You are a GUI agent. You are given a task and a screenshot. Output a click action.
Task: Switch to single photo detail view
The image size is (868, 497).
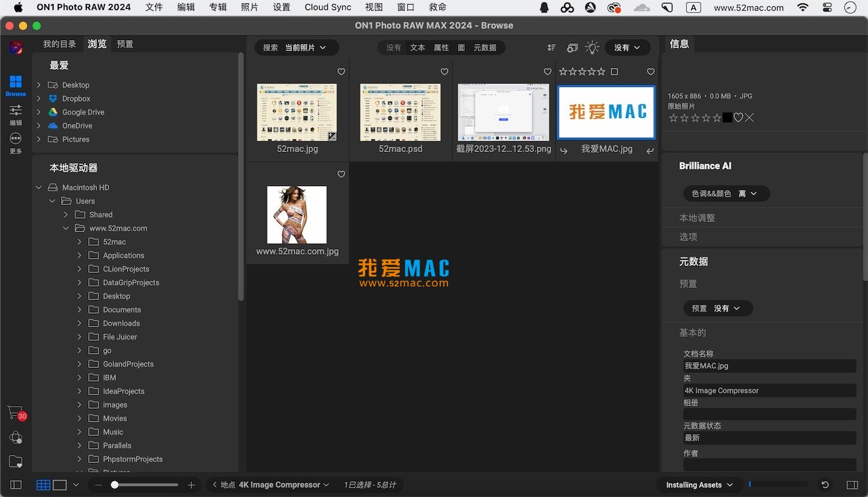[60, 485]
